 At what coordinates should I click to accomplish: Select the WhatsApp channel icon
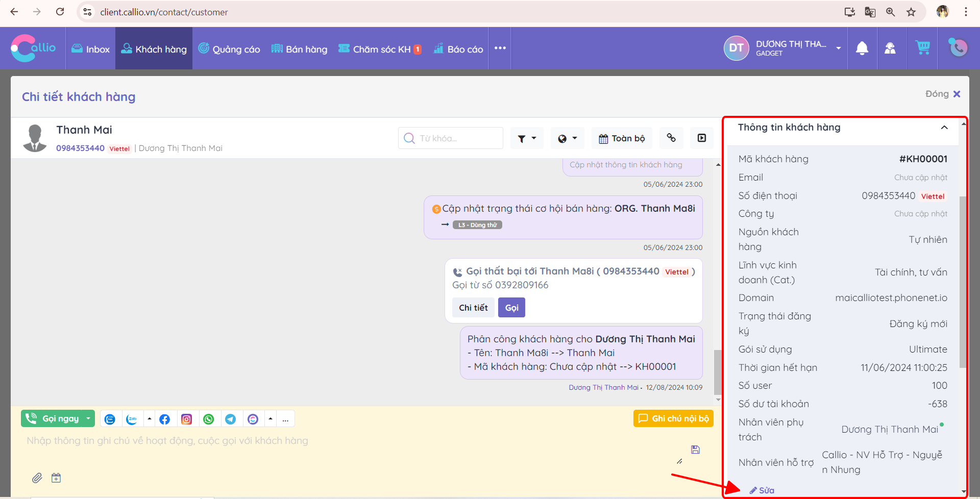coord(209,419)
